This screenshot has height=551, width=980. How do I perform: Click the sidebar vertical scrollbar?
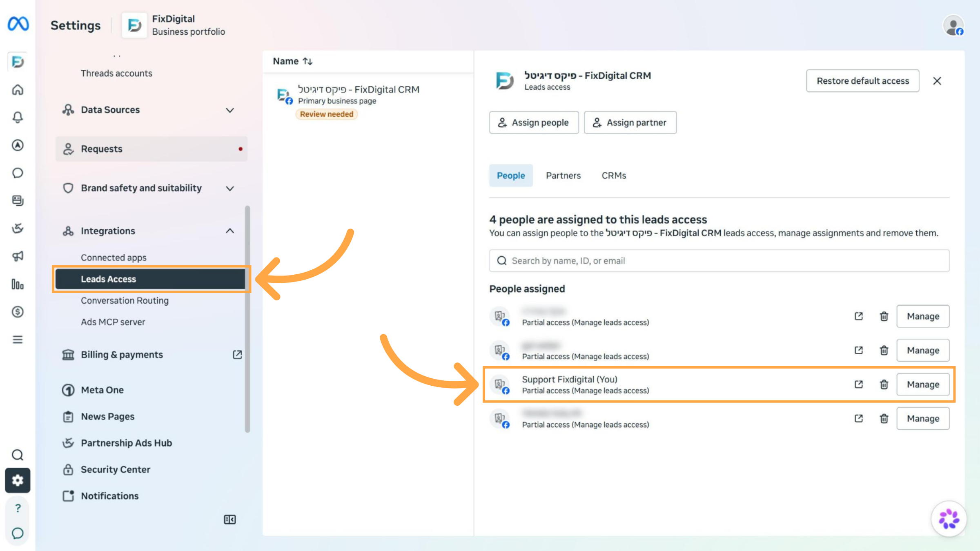pos(247,319)
